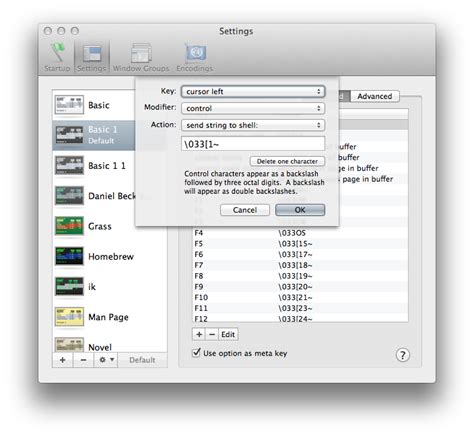This screenshot has height=436, width=474.
Task: Select the F6 key mapping row
Action: pos(300,254)
